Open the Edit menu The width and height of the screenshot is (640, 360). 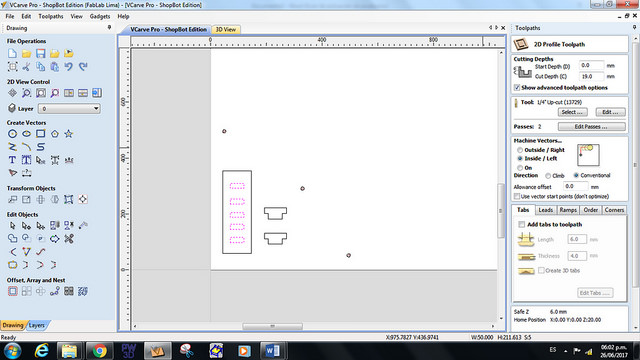click(26, 16)
